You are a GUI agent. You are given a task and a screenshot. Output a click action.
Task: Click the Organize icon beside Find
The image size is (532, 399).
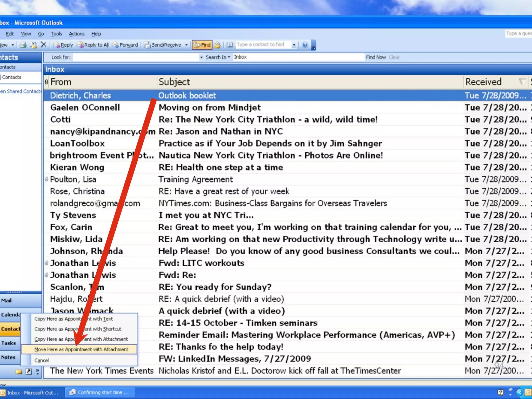(217, 45)
